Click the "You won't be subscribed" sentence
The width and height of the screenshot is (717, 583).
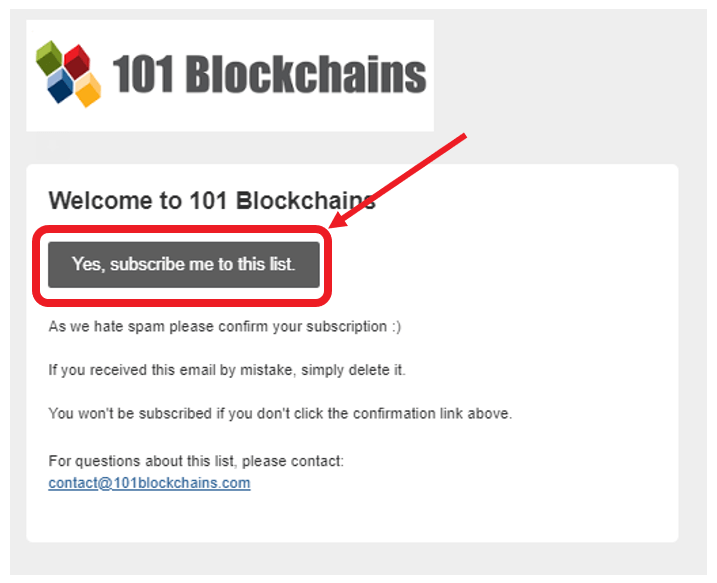(280, 413)
